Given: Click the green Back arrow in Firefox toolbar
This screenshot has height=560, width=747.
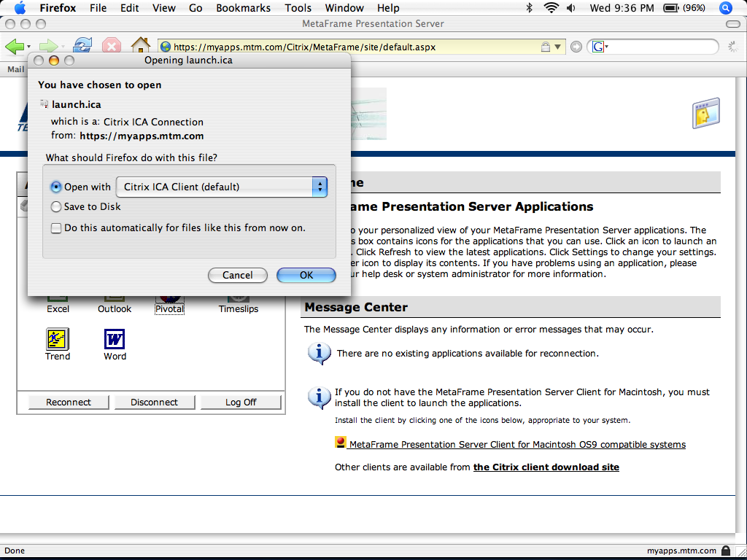Looking at the screenshot, I should click(15, 47).
